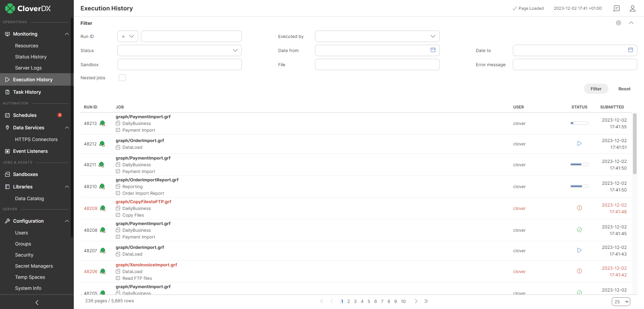644x309 pixels.
Task: Collapse the Filter panel chevron
Action: coord(631,23)
